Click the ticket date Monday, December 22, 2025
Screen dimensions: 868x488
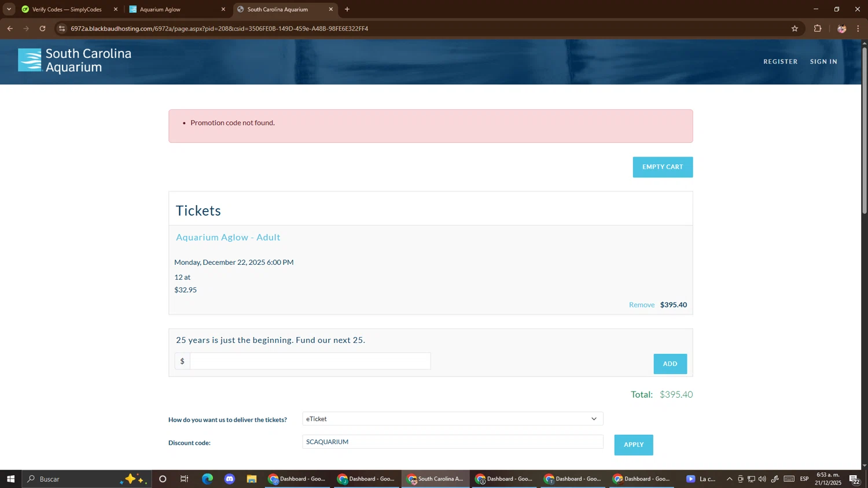coord(234,262)
